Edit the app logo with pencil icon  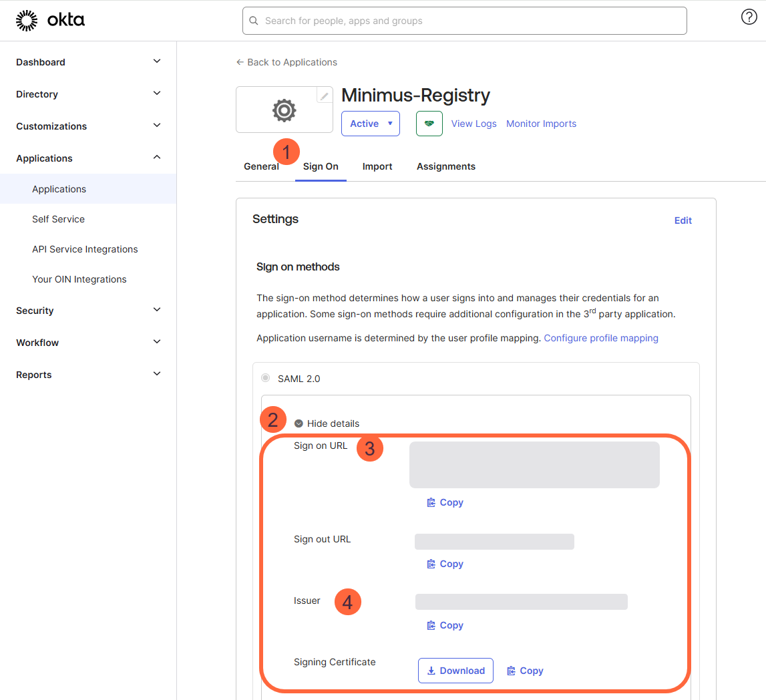(x=325, y=96)
